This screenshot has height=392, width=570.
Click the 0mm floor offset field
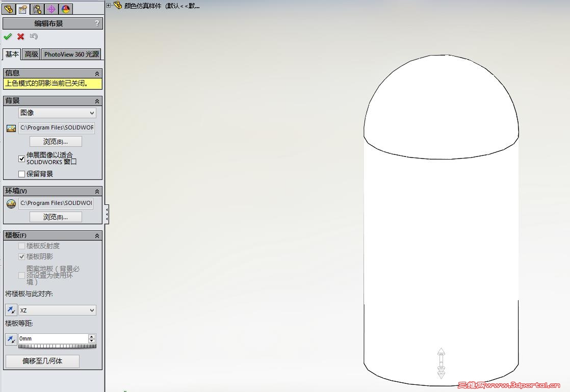pyautogui.click(x=53, y=338)
